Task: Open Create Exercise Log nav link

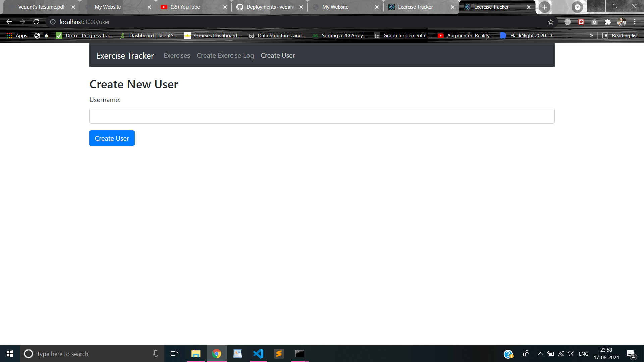Action: [225, 56]
